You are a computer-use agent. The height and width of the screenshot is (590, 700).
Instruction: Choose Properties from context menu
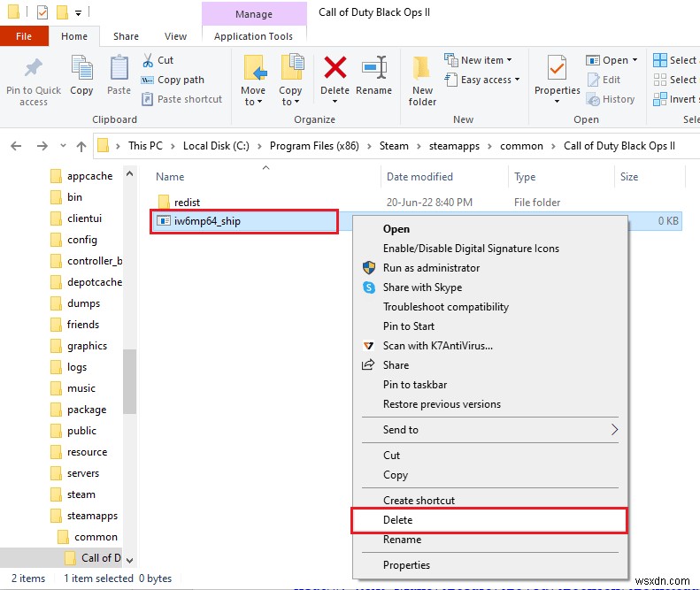pyautogui.click(x=490, y=565)
